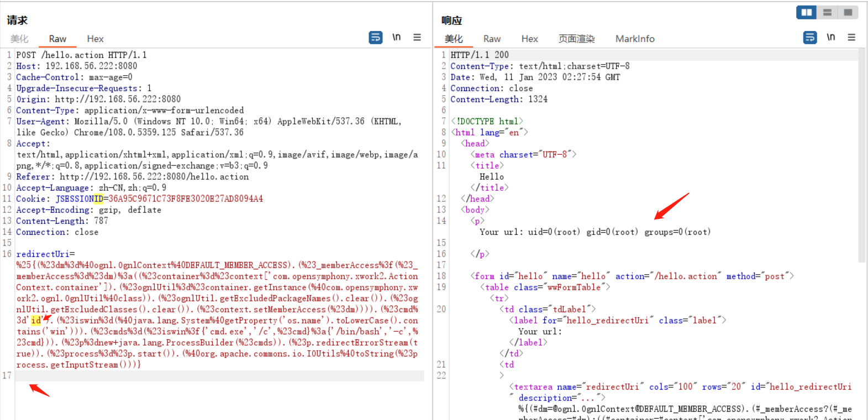Screen dimensions: 868x420
Task: Click request Connection: close line
Action: 57,232
